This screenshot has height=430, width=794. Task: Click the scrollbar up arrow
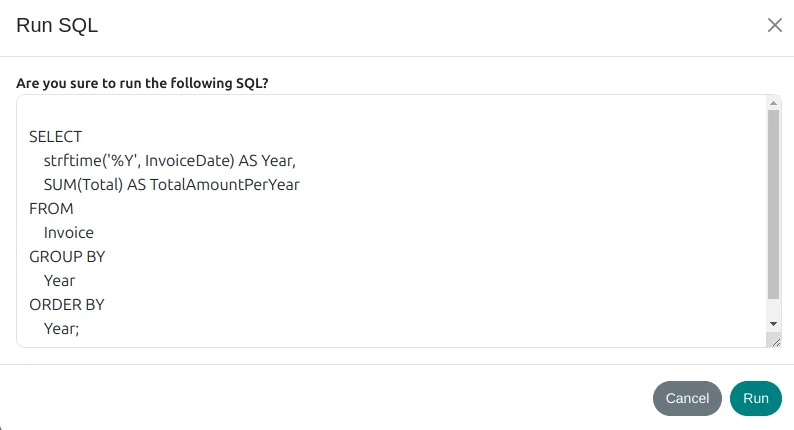773,103
